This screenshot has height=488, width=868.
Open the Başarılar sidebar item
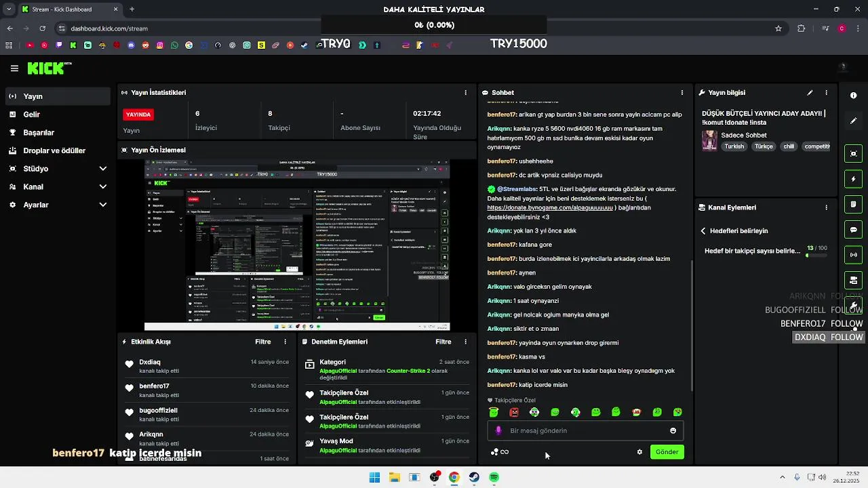[x=57, y=132]
